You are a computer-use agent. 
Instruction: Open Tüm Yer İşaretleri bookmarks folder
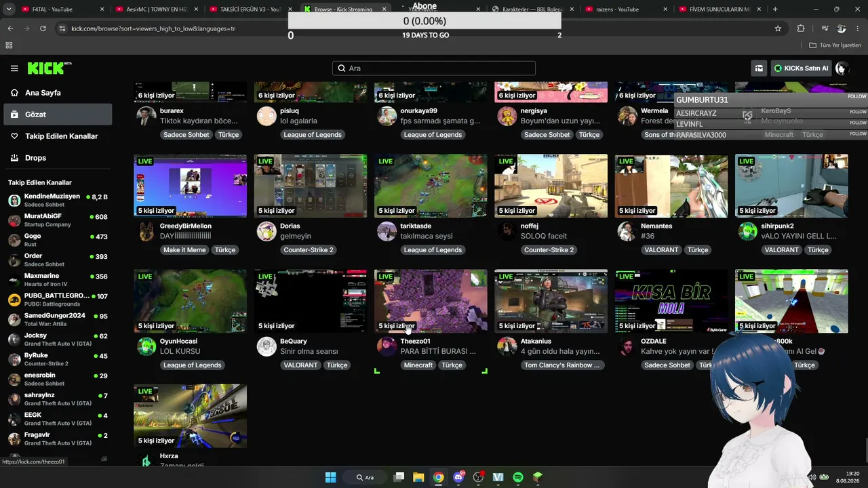coord(835,45)
